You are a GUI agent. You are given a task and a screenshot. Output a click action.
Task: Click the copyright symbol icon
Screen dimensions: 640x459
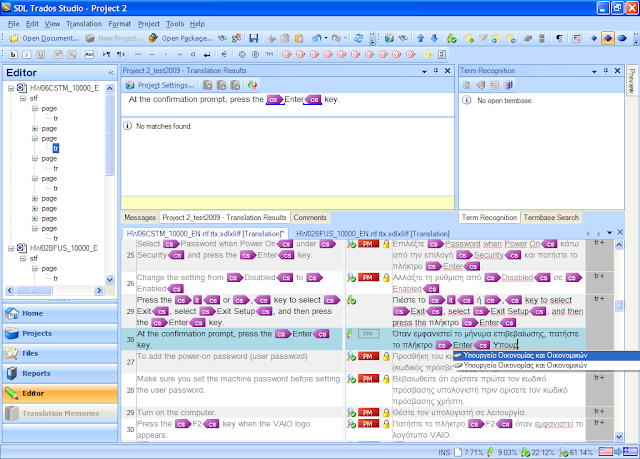(x=242, y=54)
